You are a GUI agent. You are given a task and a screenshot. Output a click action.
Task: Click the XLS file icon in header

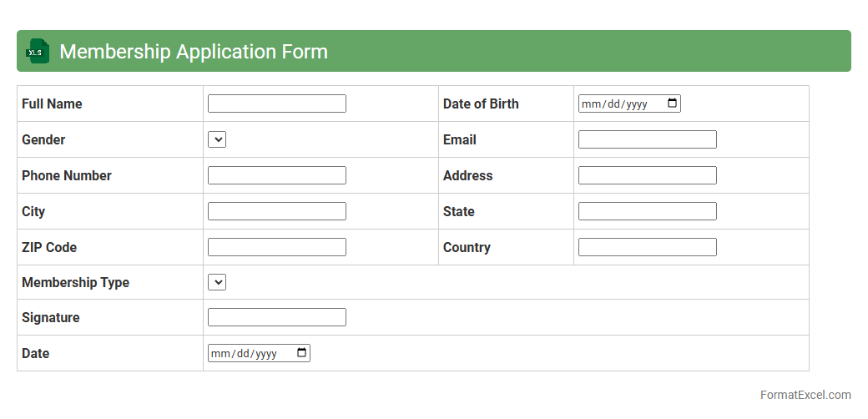(38, 51)
